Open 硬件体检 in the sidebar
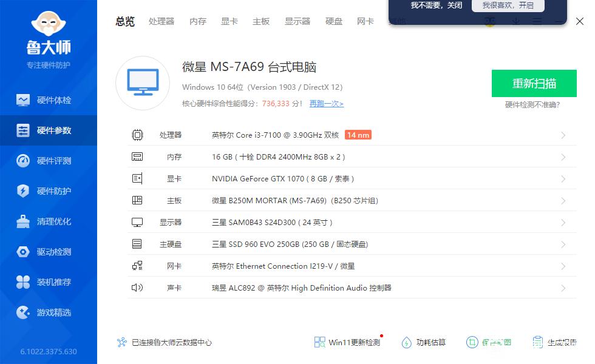The height and width of the screenshot is (364, 595). pos(49,100)
